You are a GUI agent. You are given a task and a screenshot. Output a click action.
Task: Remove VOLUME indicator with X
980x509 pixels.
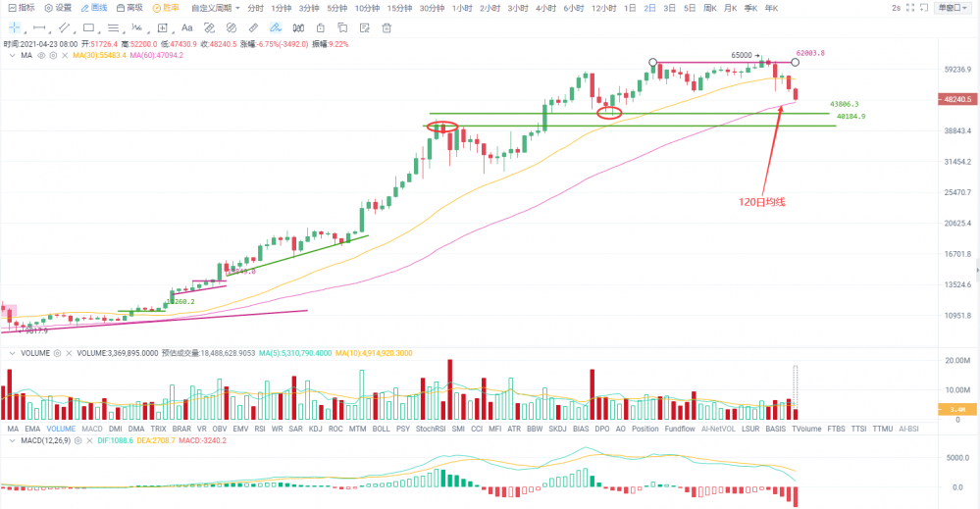pyautogui.click(x=69, y=353)
